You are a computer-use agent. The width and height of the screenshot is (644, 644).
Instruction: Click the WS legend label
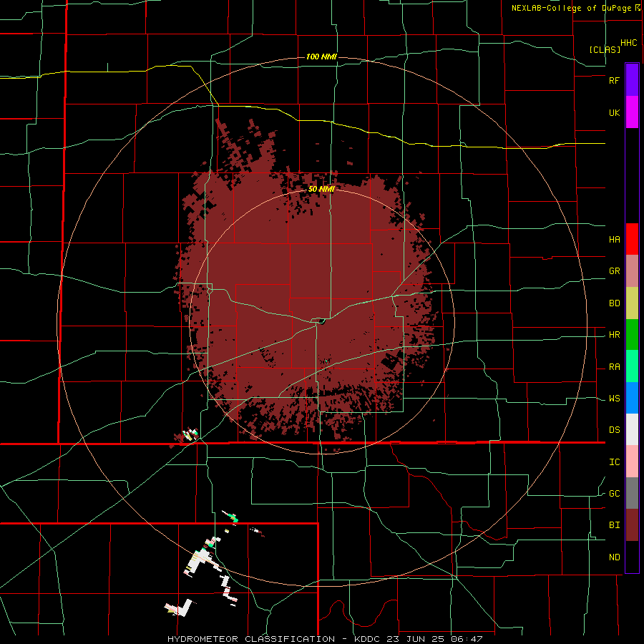click(x=614, y=399)
